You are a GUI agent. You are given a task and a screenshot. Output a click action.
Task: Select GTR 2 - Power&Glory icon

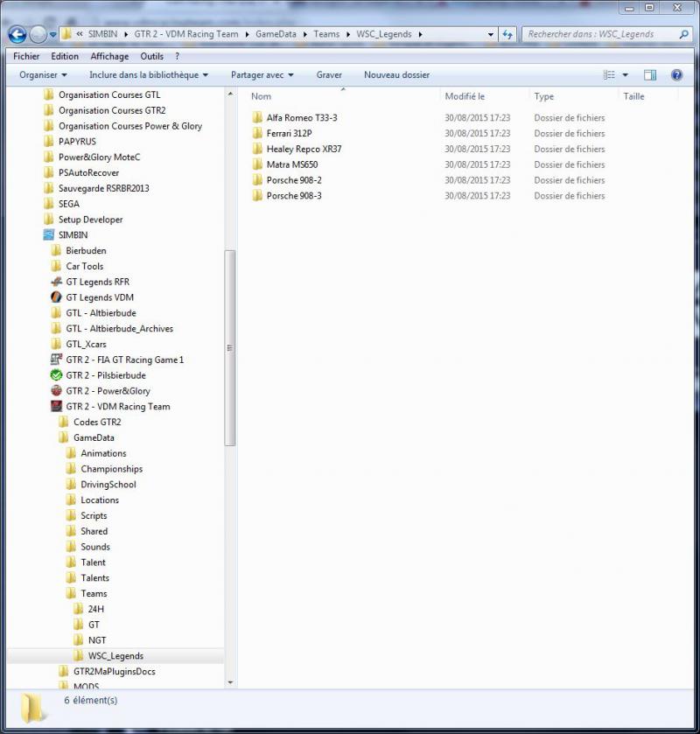[x=56, y=390]
